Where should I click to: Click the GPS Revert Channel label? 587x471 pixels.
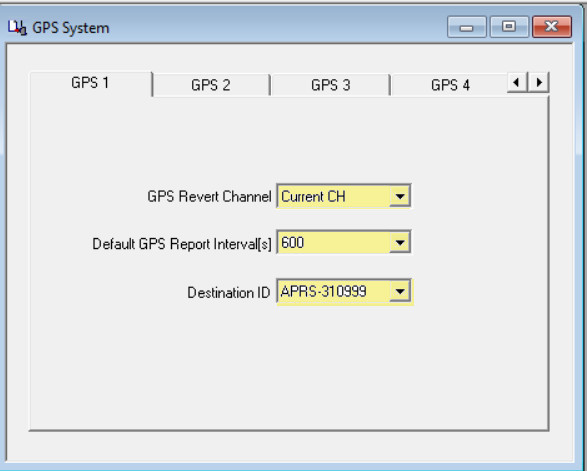click(209, 197)
